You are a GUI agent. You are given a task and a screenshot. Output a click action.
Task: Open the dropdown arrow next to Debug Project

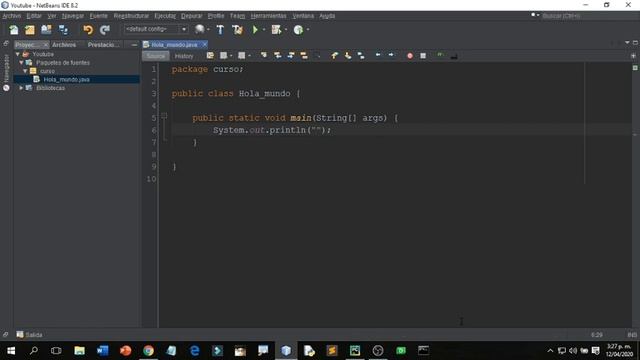[x=286, y=30]
